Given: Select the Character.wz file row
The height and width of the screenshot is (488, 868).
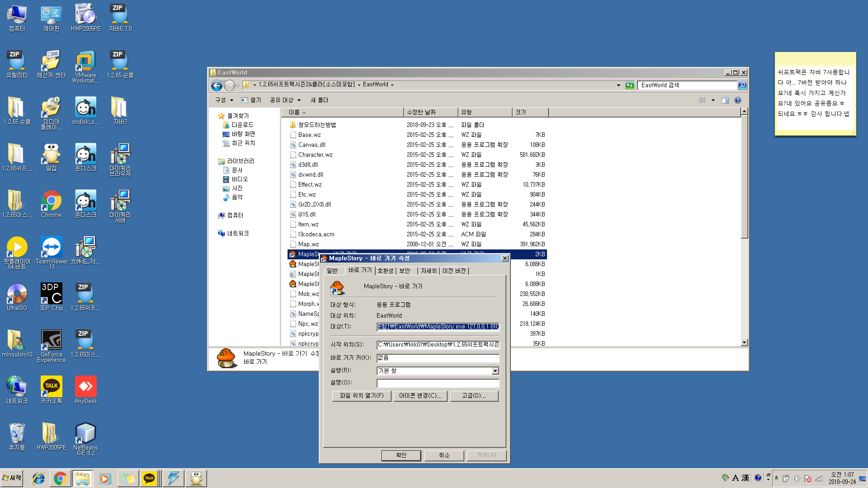Looking at the screenshot, I should [x=417, y=155].
